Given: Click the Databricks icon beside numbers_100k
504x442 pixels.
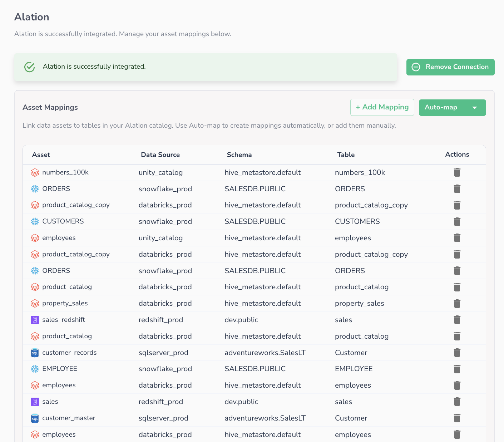Looking at the screenshot, I should pyautogui.click(x=35, y=172).
